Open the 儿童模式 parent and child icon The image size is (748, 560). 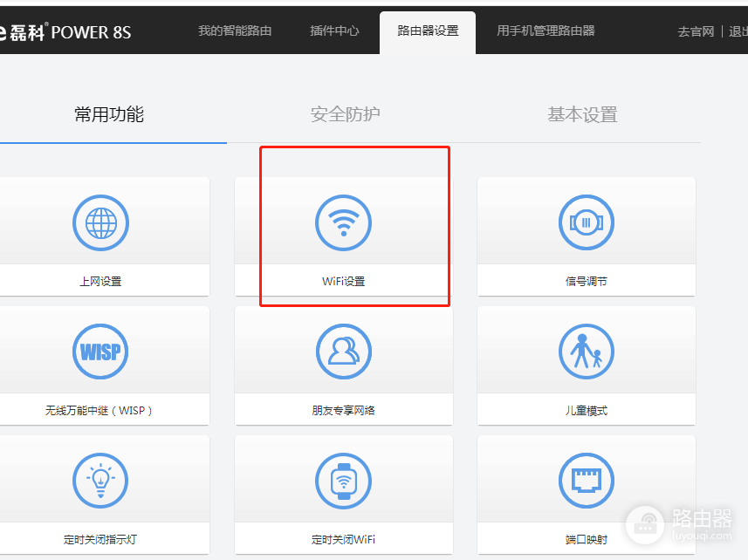pos(587,352)
